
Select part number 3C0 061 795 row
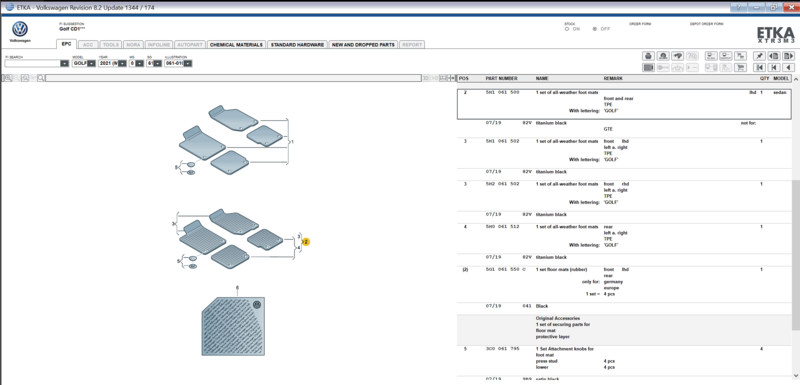624,358
